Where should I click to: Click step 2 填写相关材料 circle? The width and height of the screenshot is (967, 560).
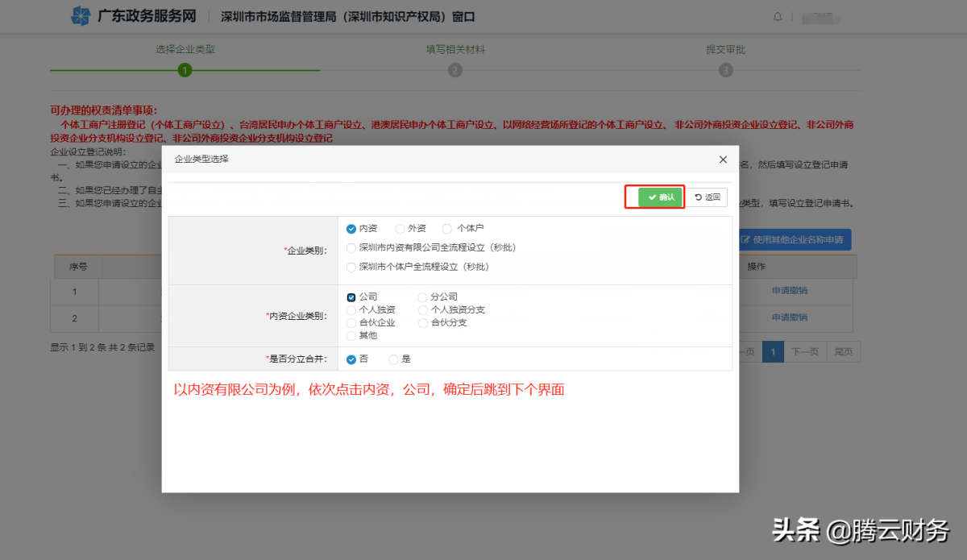click(455, 70)
